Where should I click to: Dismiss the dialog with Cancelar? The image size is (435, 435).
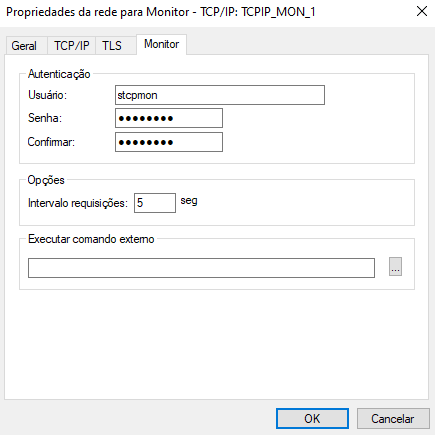tap(393, 419)
